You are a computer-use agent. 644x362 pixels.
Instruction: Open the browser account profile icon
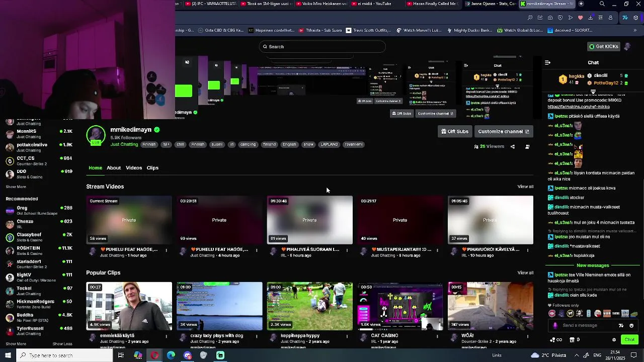click(610, 18)
